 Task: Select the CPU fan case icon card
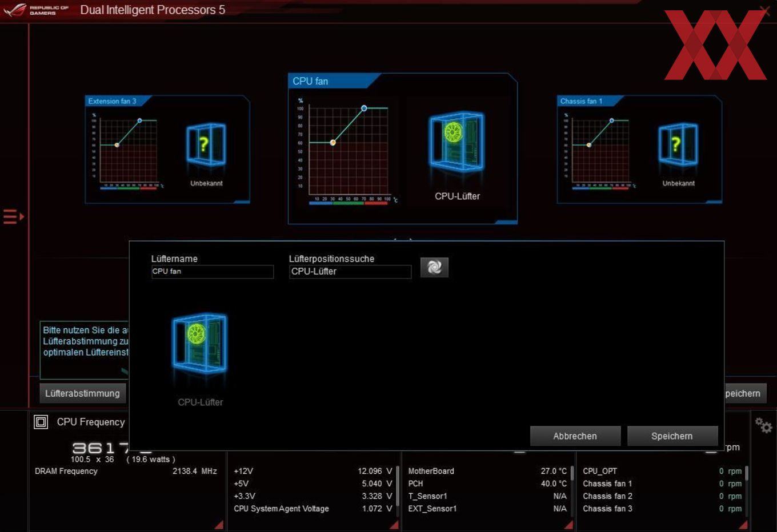coord(456,143)
